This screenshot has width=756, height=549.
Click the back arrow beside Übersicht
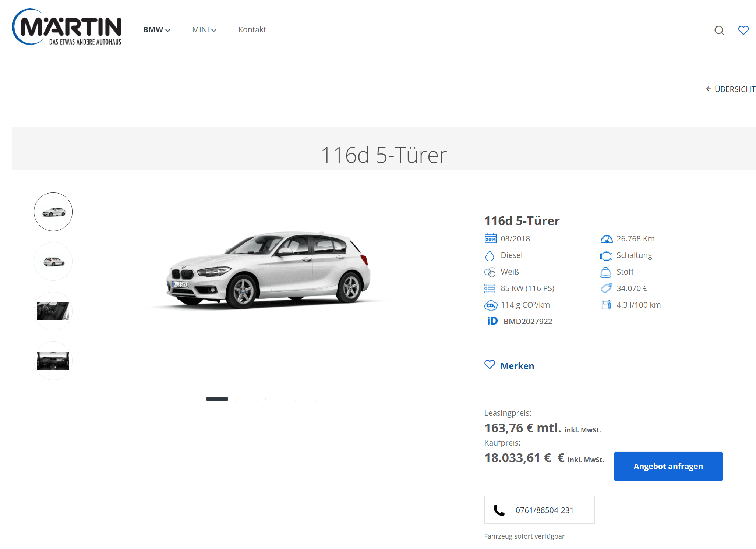point(709,89)
